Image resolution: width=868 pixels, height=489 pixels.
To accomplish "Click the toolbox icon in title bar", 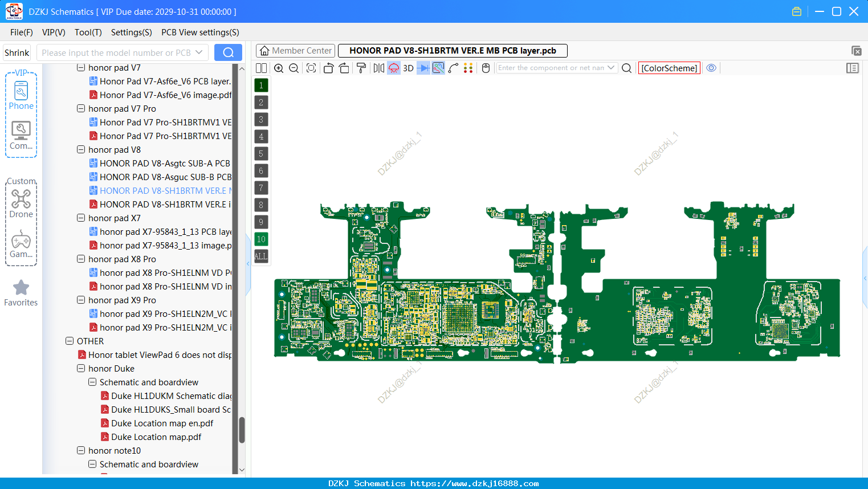I will 797,11.
